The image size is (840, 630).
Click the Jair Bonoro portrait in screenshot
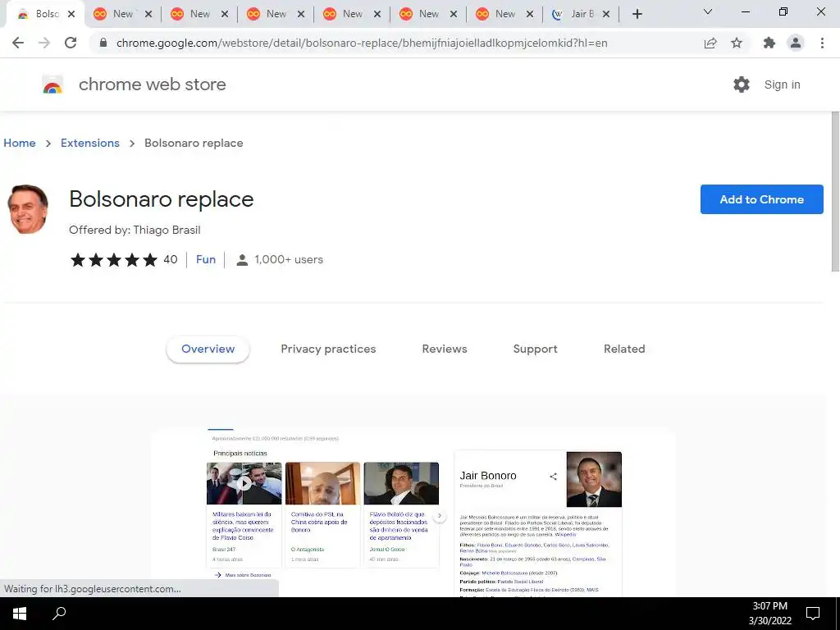click(594, 479)
